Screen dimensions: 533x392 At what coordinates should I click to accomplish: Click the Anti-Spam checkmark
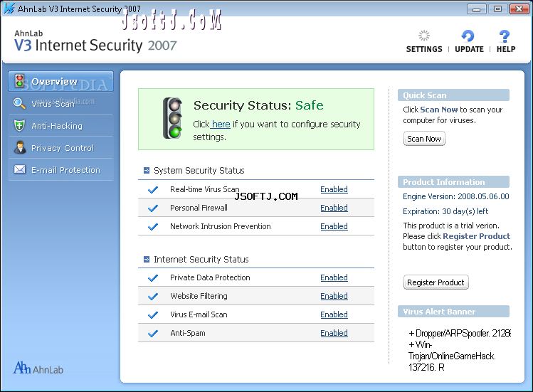pos(153,333)
